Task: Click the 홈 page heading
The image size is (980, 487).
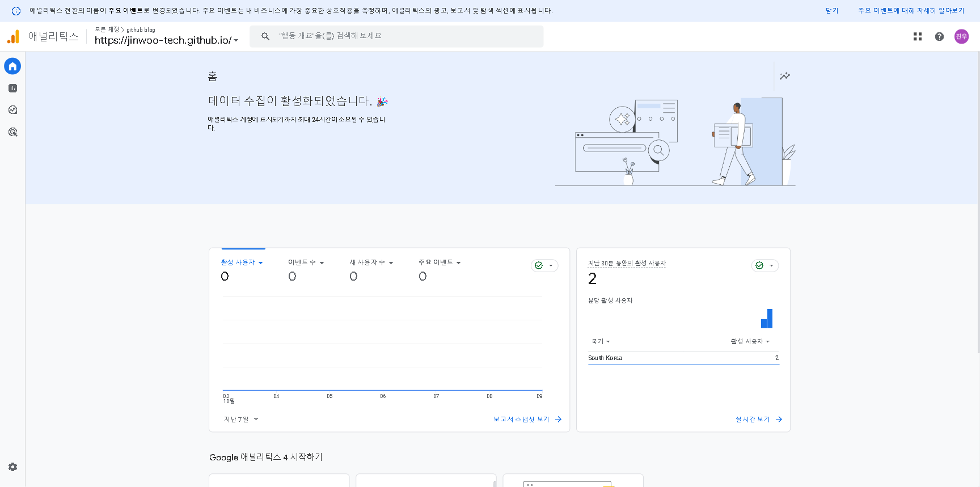Action: (213, 77)
